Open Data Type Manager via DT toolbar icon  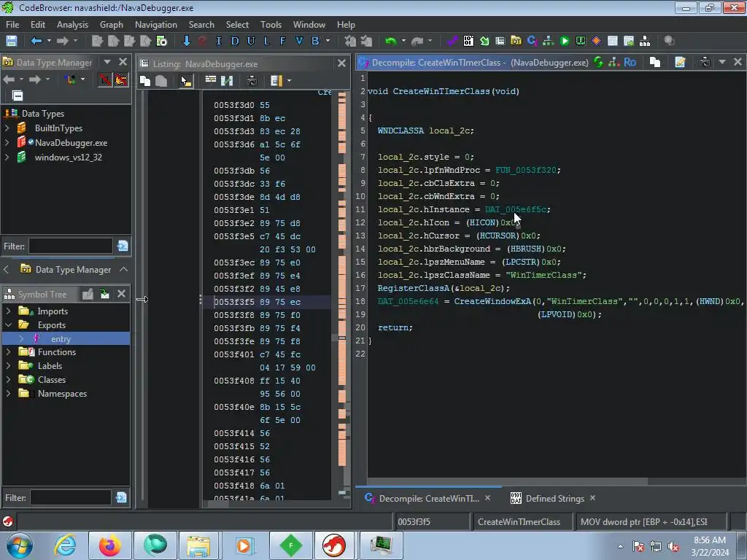(x=516, y=41)
